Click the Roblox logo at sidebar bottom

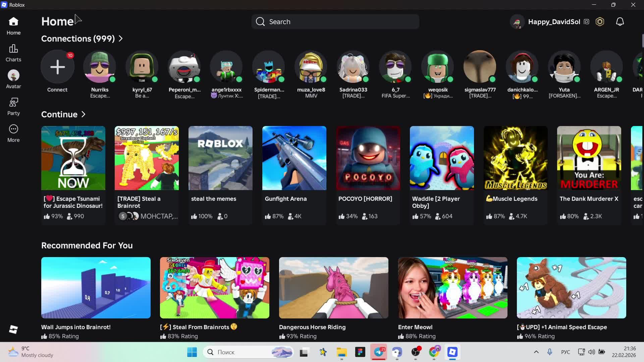(x=13, y=329)
